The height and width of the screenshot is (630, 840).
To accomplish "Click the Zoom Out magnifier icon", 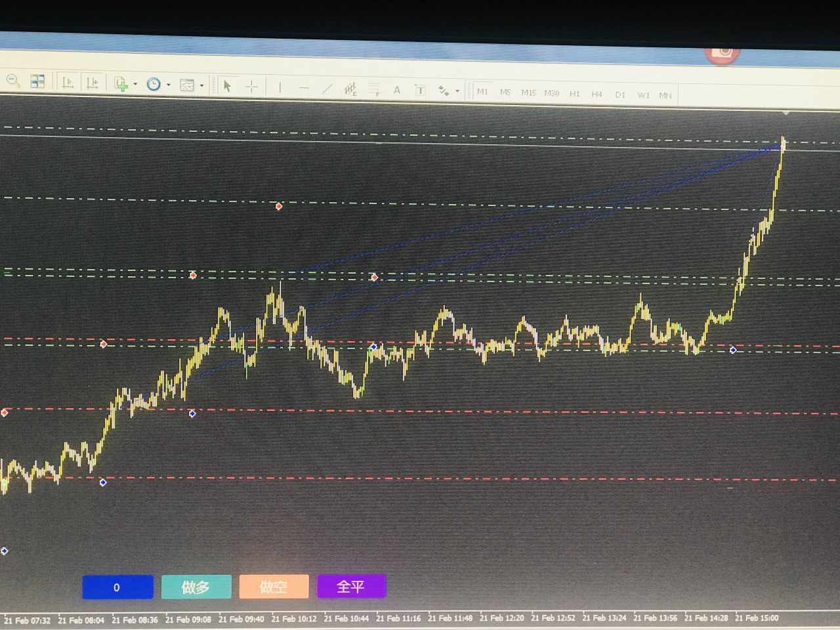I will pyautogui.click(x=13, y=81).
